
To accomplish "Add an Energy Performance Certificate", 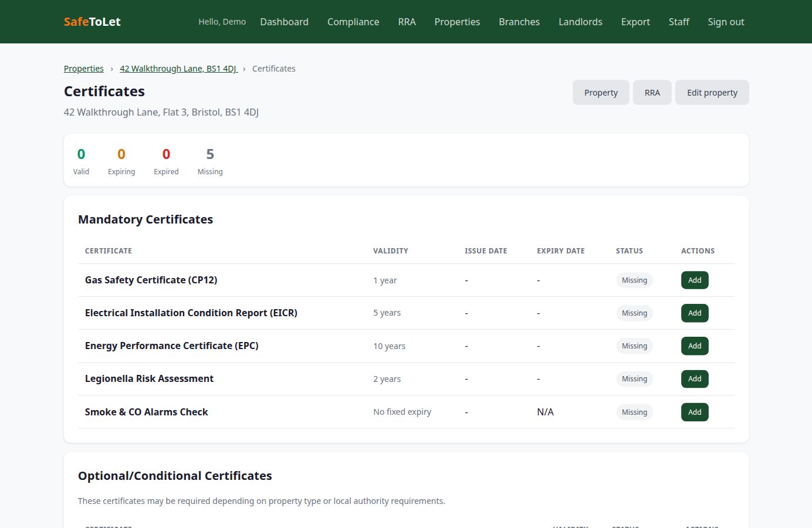I will coord(695,346).
